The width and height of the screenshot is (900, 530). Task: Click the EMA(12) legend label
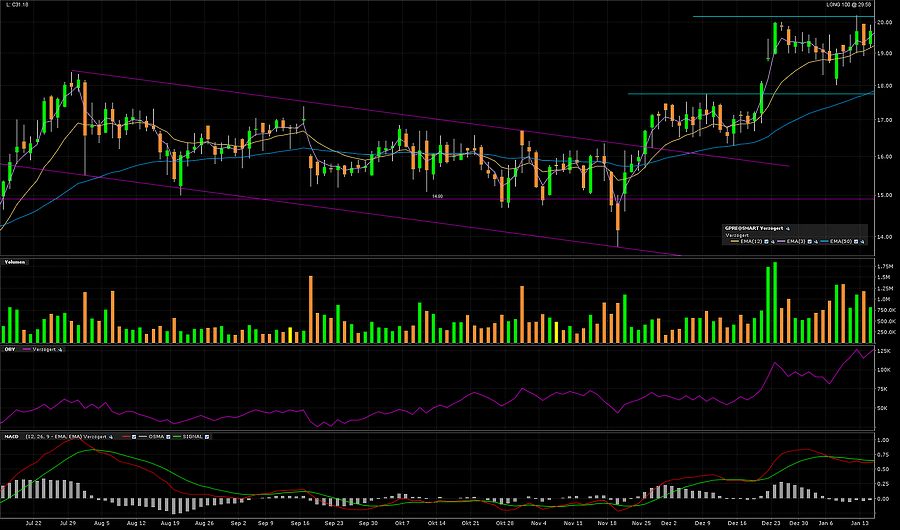[751, 242]
